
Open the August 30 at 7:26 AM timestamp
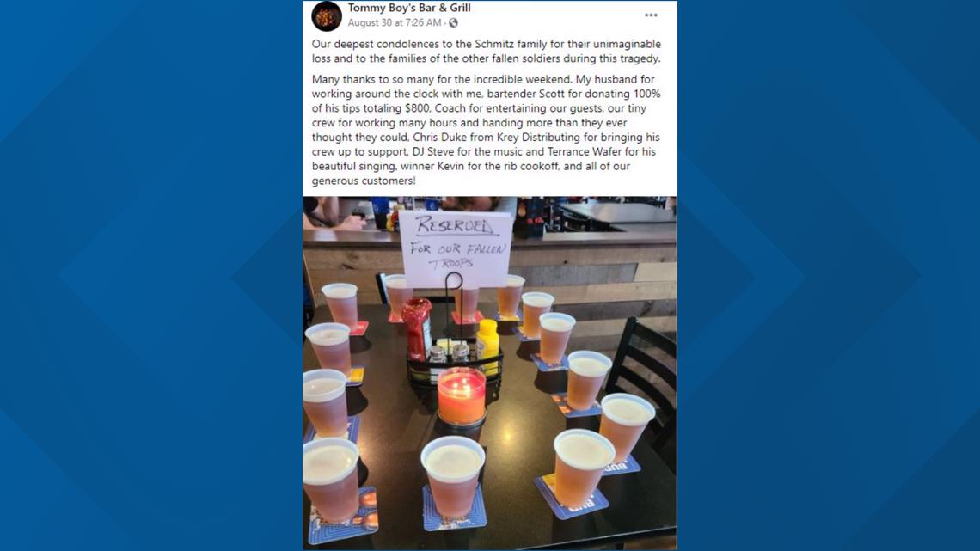(395, 22)
